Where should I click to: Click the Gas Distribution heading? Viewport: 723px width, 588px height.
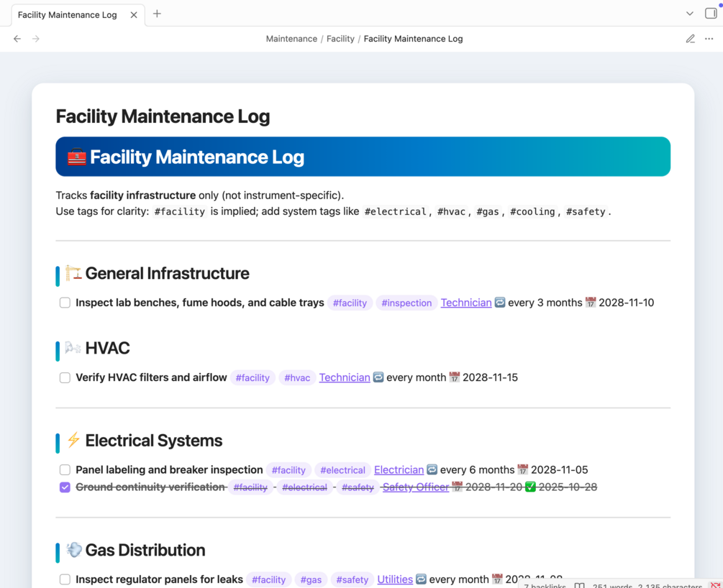coord(145,550)
